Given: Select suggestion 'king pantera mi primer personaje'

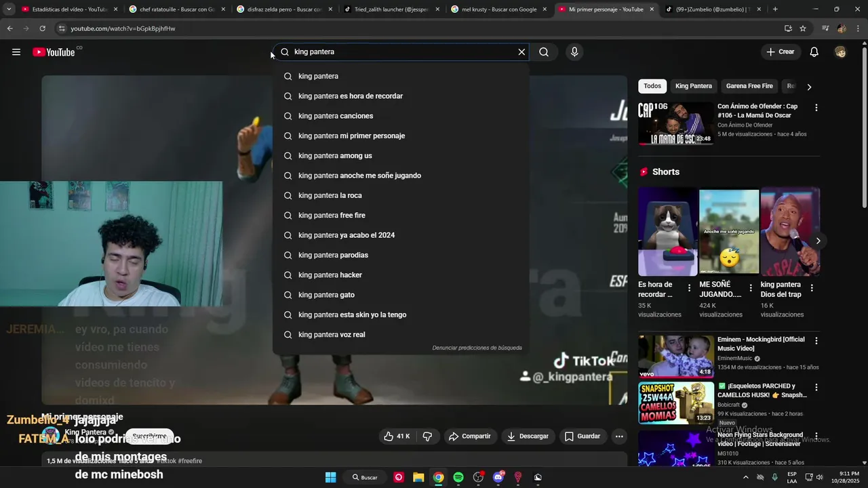Looking at the screenshot, I should tap(400, 136).
